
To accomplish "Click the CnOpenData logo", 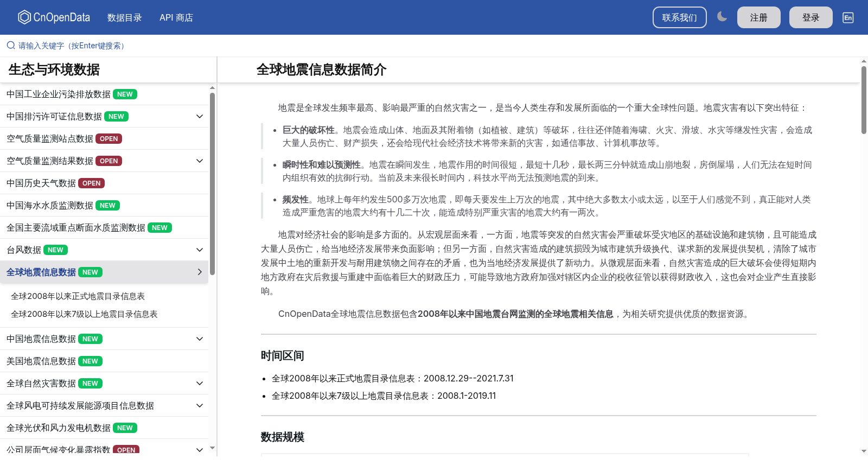I will [x=54, y=17].
